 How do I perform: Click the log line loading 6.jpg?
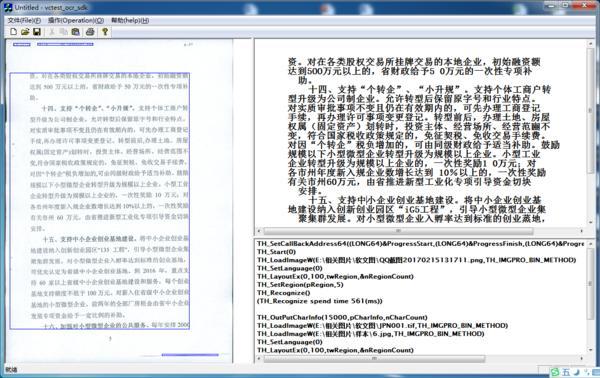click(x=370, y=334)
